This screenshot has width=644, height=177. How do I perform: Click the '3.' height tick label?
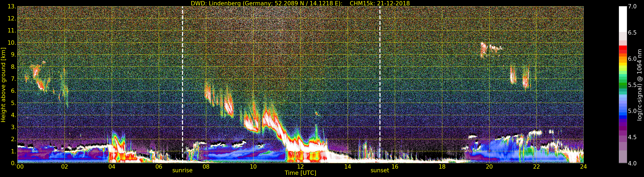pos(13,127)
